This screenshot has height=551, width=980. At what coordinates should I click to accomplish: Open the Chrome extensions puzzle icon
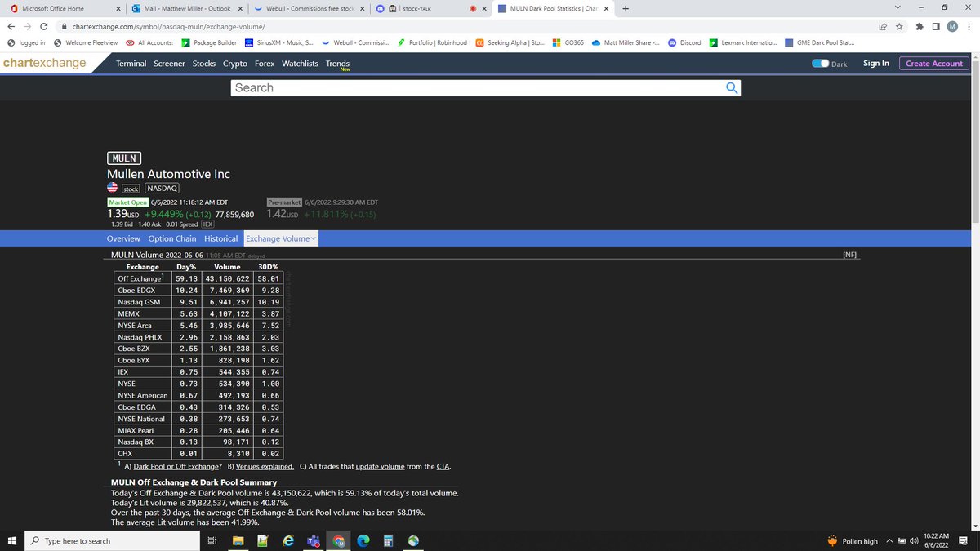click(920, 26)
